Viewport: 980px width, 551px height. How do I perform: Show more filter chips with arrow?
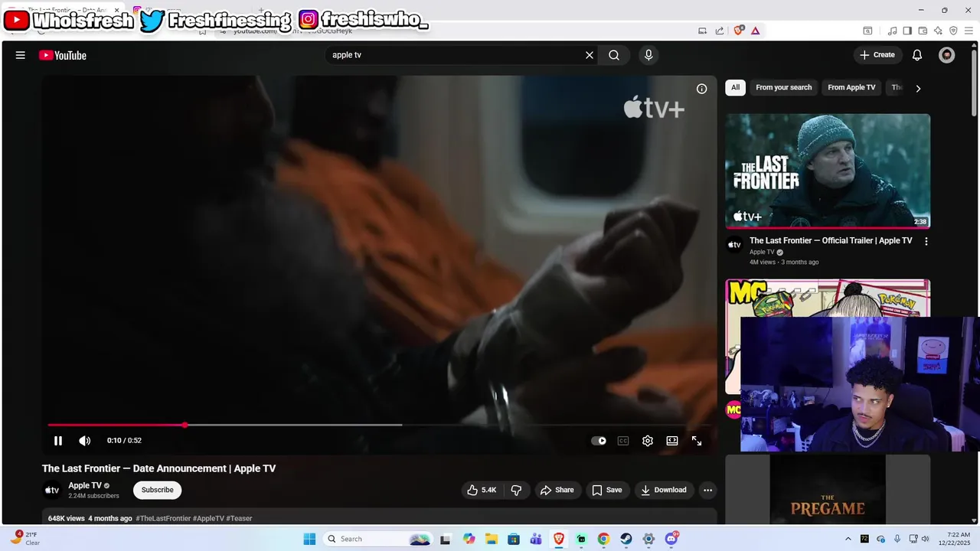pyautogui.click(x=918, y=88)
